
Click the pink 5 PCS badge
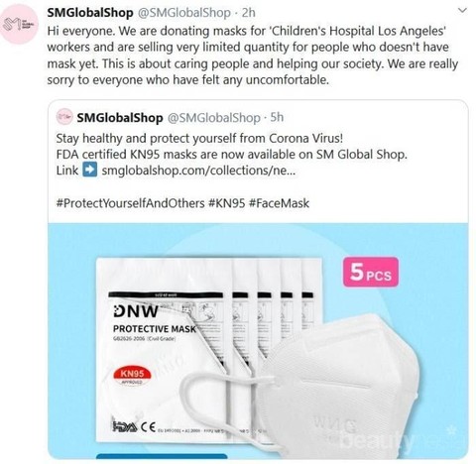tap(371, 273)
